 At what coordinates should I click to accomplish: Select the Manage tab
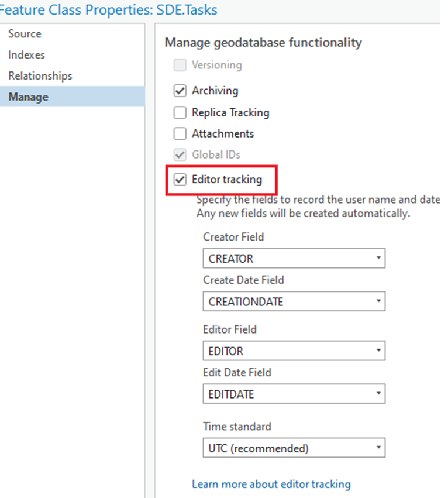point(73,97)
